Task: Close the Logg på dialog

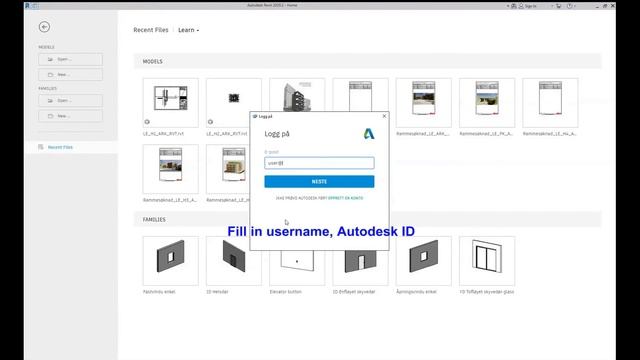Action: pos(384,116)
